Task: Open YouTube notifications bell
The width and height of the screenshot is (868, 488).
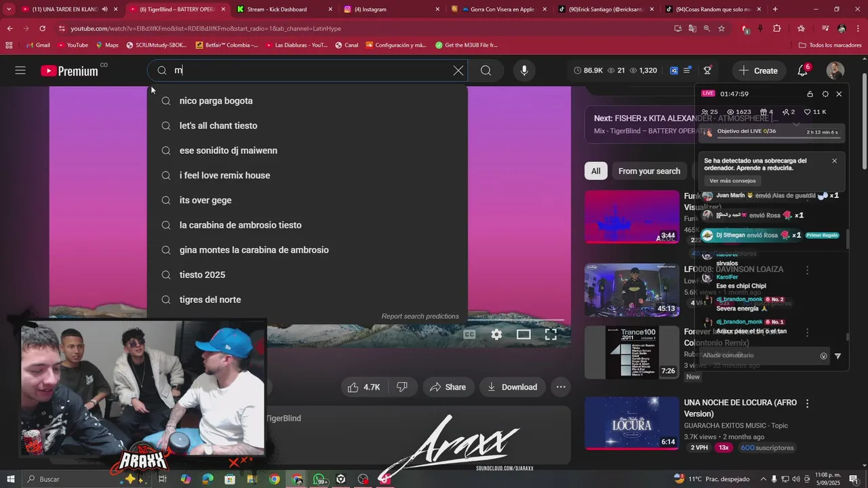Action: (803, 70)
